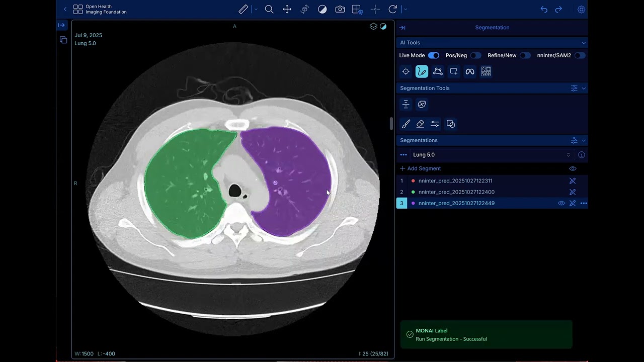Screen dimensions: 644x362
Task: Click the interpolate lines segmentation tool
Action: point(406,104)
